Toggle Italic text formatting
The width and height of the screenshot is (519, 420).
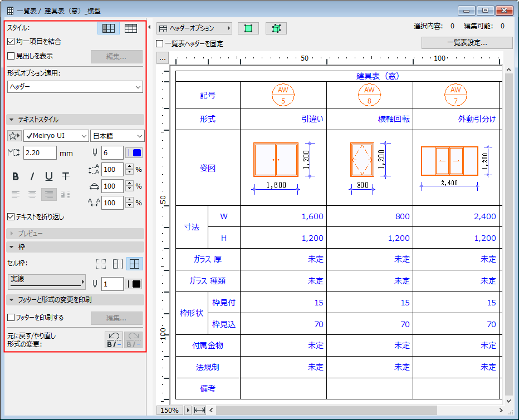[x=32, y=176]
